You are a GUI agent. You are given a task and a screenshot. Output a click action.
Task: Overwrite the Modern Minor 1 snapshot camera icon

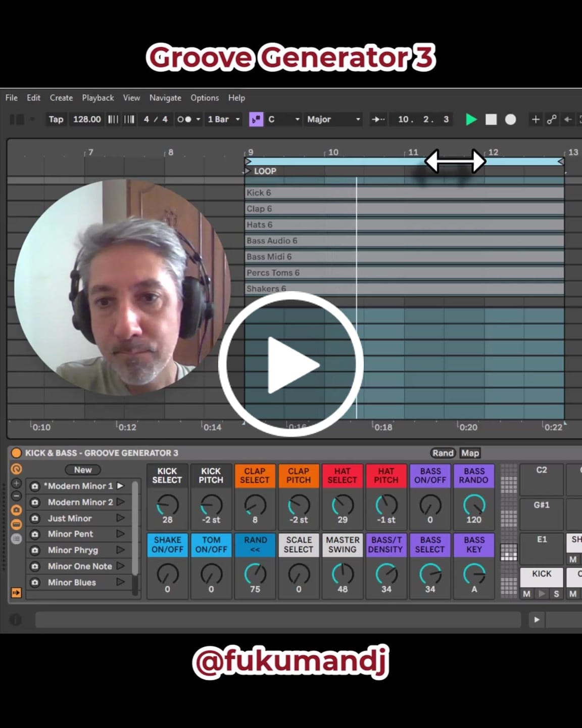coord(35,486)
